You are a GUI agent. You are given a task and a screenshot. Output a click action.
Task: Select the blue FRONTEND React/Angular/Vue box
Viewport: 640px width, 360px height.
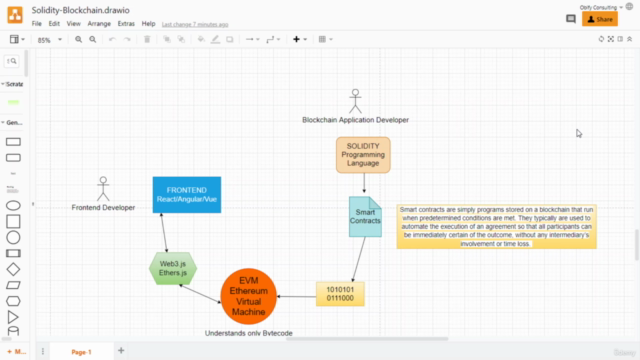pyautogui.click(x=187, y=195)
